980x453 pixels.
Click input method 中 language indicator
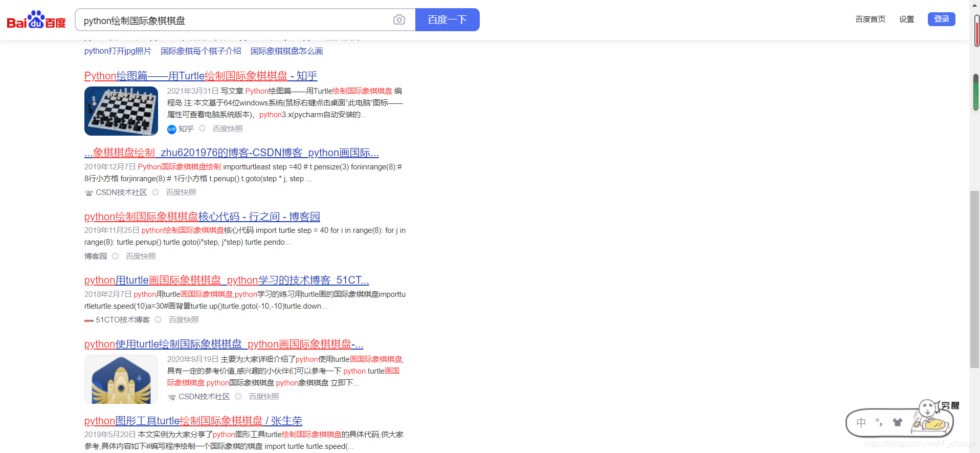tap(861, 423)
